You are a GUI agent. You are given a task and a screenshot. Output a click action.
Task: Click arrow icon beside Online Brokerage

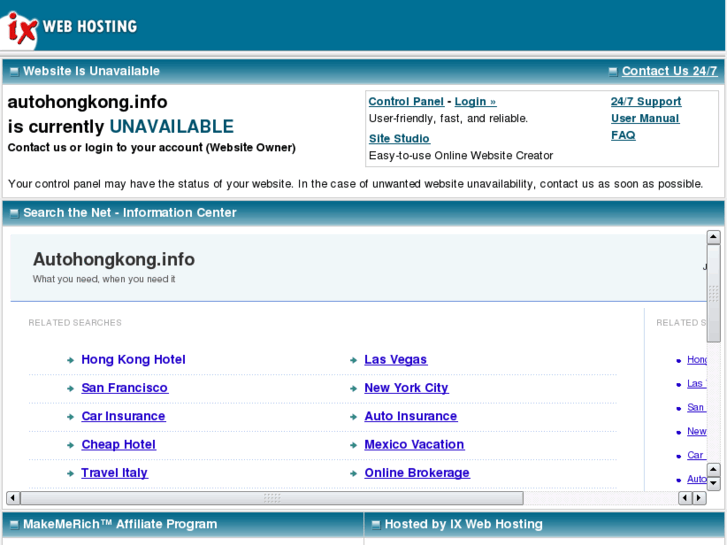coord(353,473)
